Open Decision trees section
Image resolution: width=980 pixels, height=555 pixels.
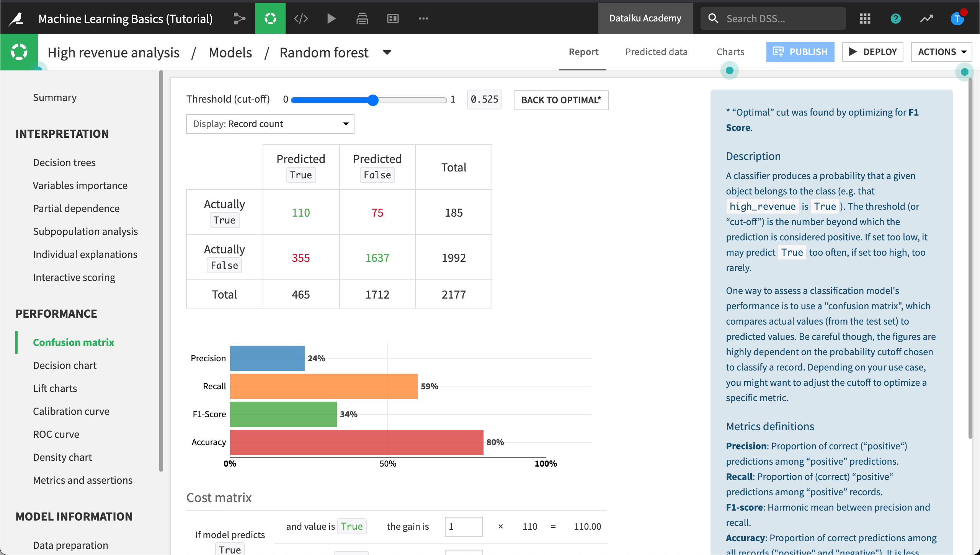64,163
